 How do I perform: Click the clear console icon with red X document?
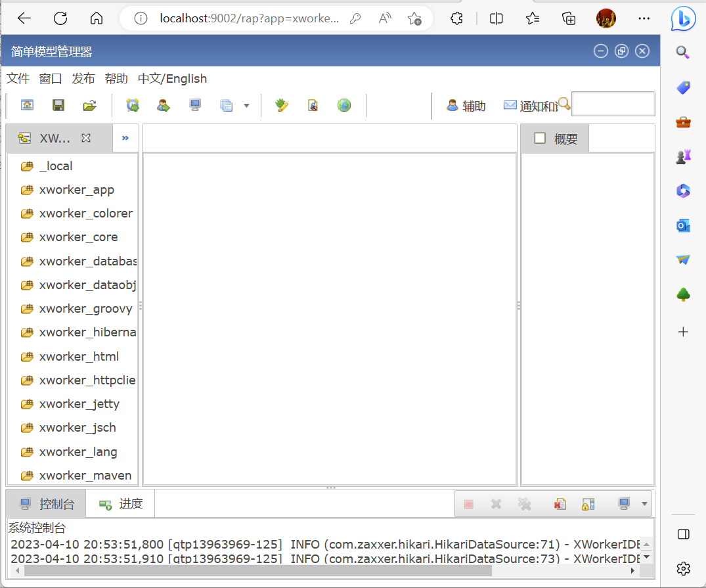point(560,504)
